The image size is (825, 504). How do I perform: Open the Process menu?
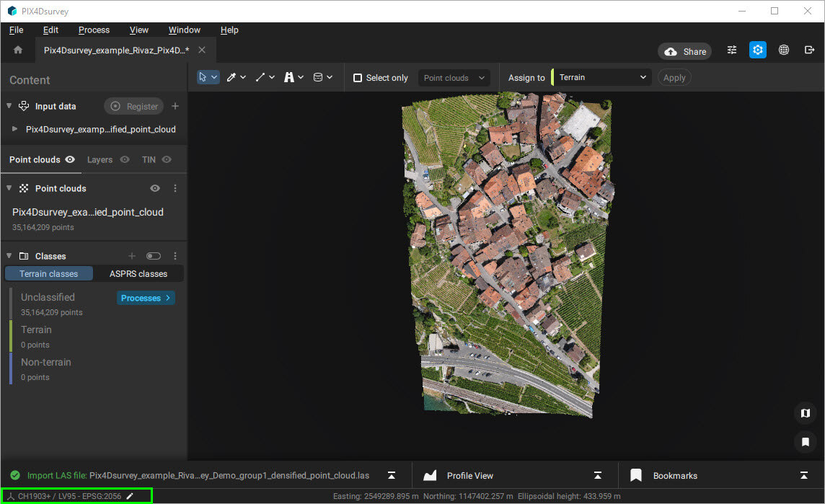click(94, 30)
